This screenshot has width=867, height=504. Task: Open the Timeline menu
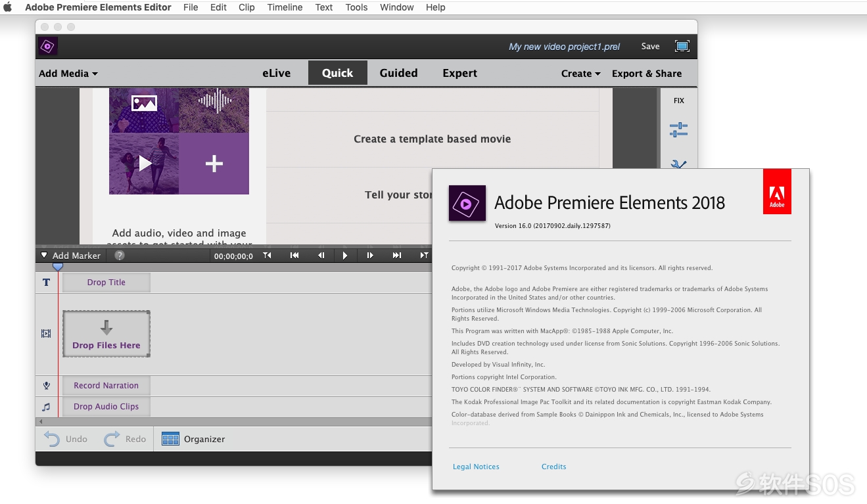[x=285, y=7]
